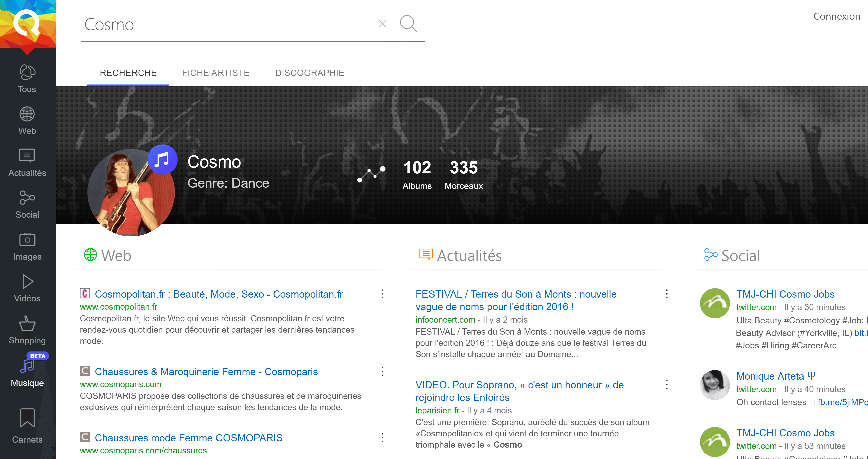Select the RECHERCHE tab
Screen dimensions: 868x459
[128, 73]
